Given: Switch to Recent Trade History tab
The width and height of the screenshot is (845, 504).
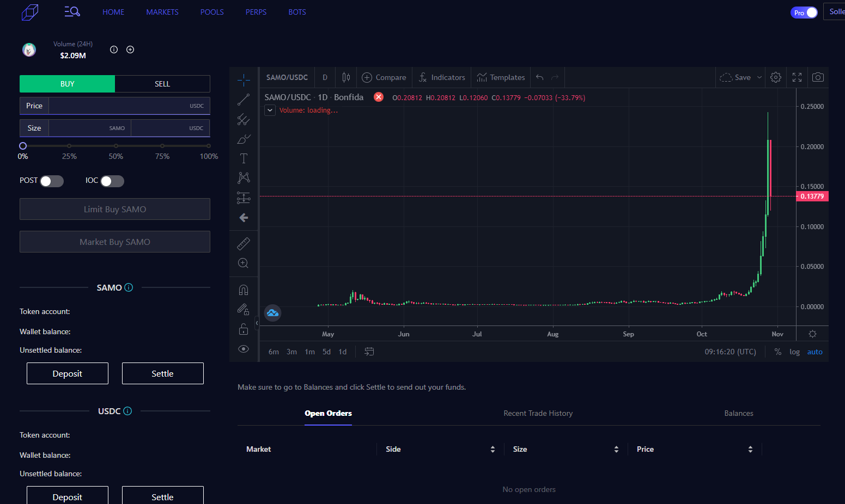Looking at the screenshot, I should pos(538,413).
